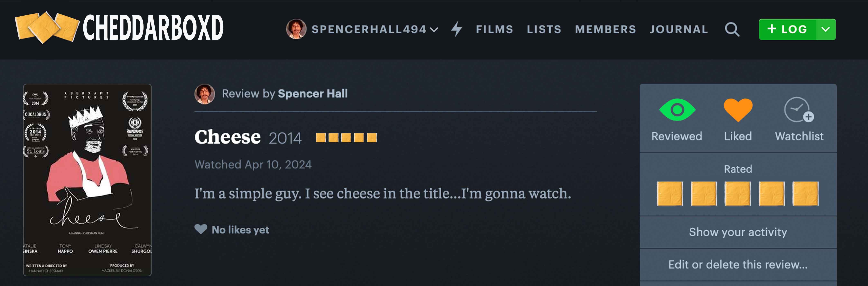Open the Lists menu item

coord(544,30)
